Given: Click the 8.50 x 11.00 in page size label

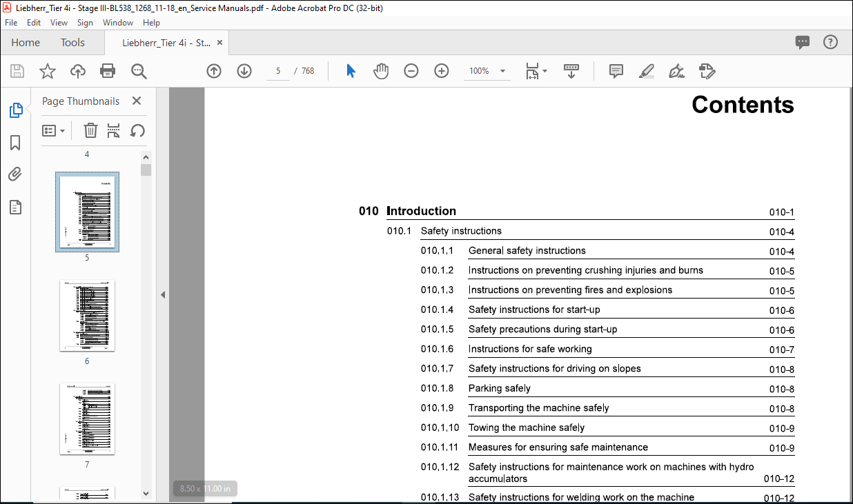Looking at the screenshot, I should (x=206, y=489).
